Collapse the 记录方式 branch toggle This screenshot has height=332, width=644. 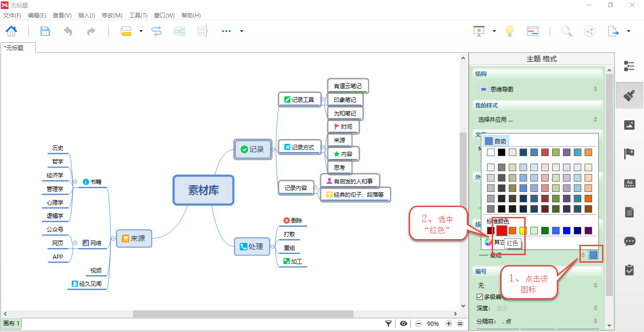[323, 147]
